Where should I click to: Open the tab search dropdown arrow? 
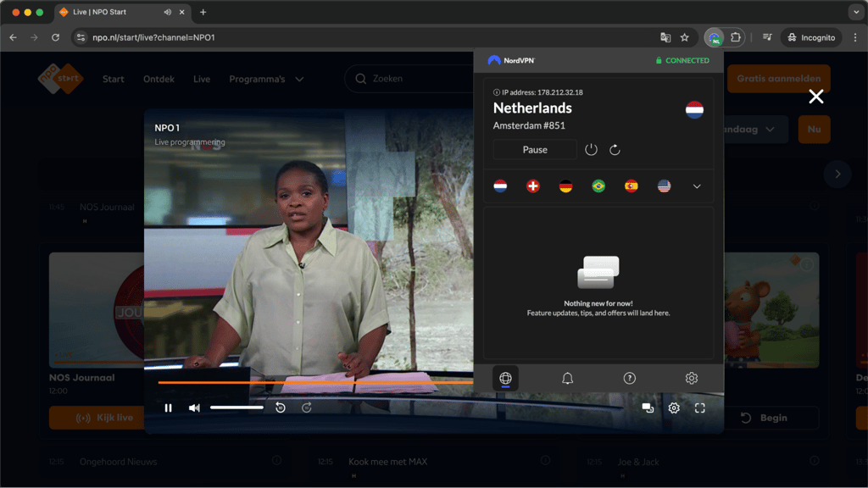tap(856, 12)
